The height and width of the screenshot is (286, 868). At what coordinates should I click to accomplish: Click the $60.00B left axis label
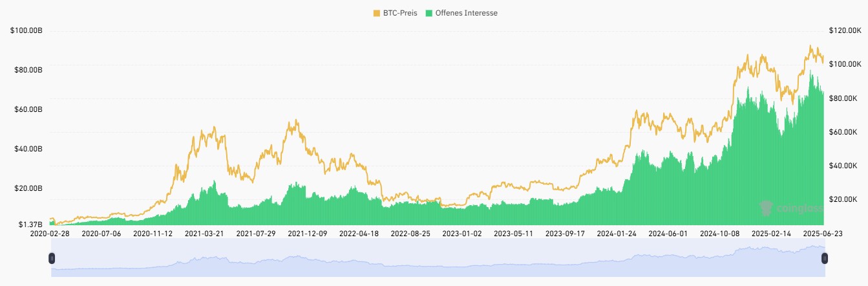[x=28, y=109]
